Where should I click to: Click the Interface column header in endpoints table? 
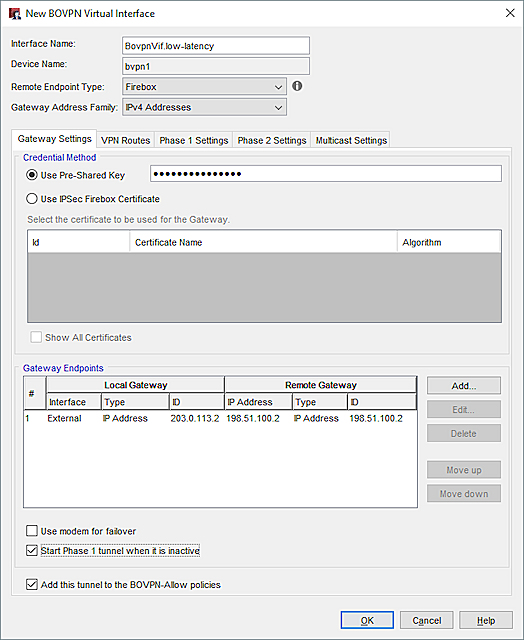pos(73,402)
